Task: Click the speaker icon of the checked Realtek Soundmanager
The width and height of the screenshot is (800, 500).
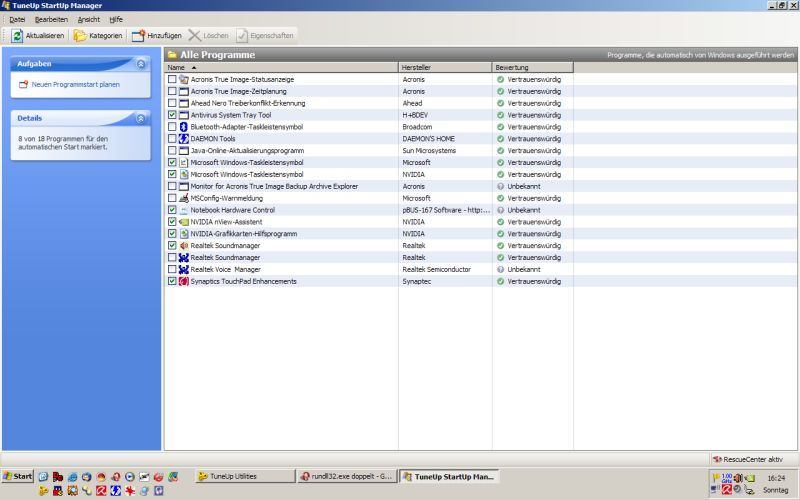Action: coord(184,245)
